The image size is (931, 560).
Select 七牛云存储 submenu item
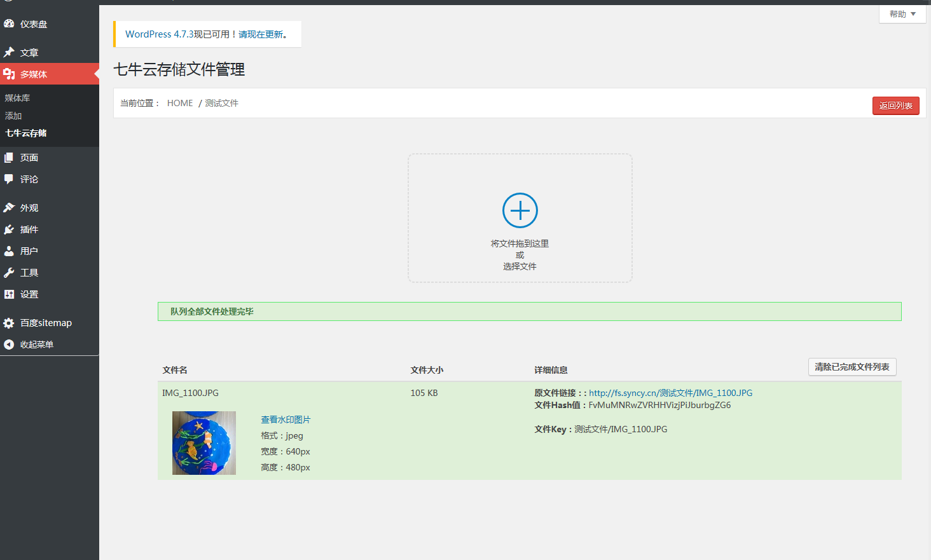pyautogui.click(x=26, y=133)
